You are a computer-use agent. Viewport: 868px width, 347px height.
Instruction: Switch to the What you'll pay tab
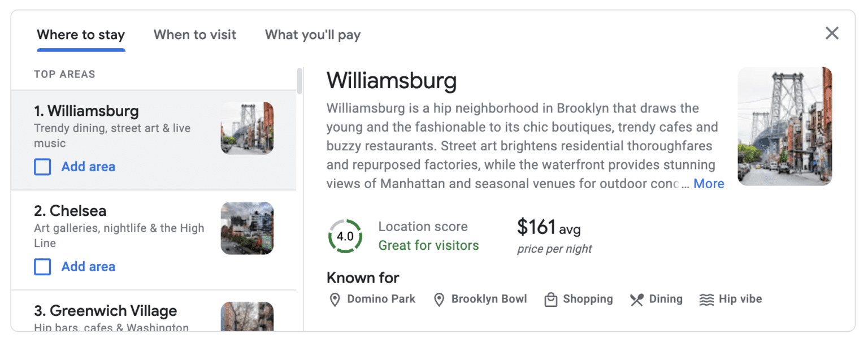coord(312,34)
